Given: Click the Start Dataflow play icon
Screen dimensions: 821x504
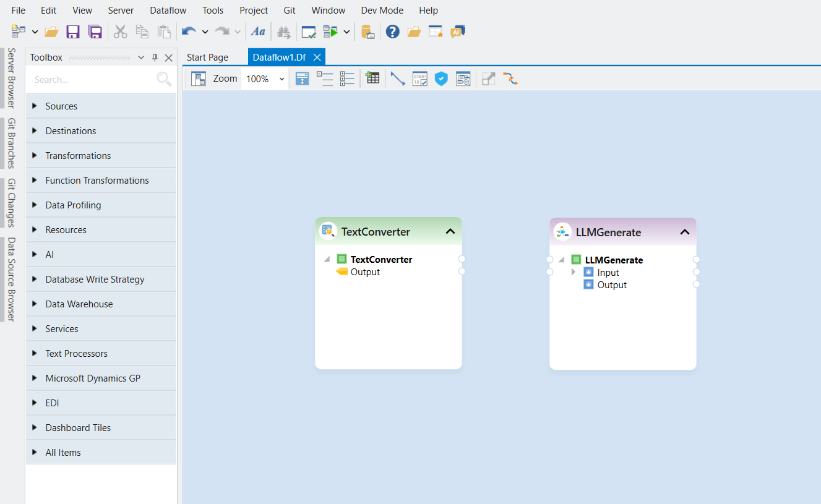Looking at the screenshot, I should (330, 32).
